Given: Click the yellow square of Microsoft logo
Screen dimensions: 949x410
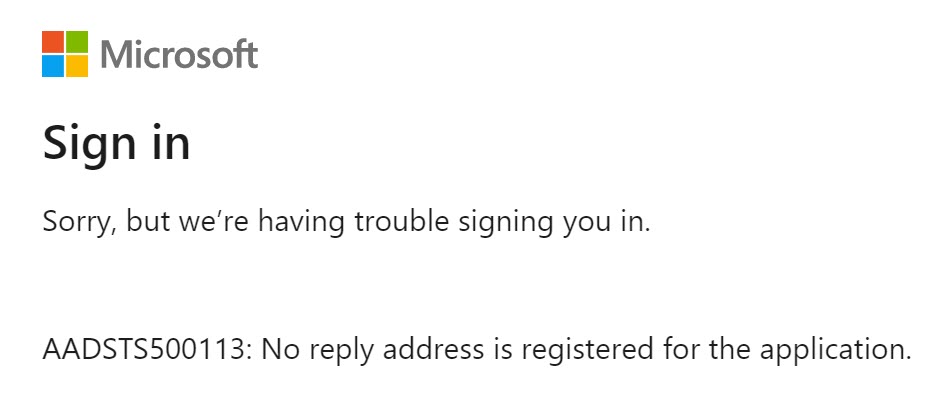Looking at the screenshot, I should (77, 66).
